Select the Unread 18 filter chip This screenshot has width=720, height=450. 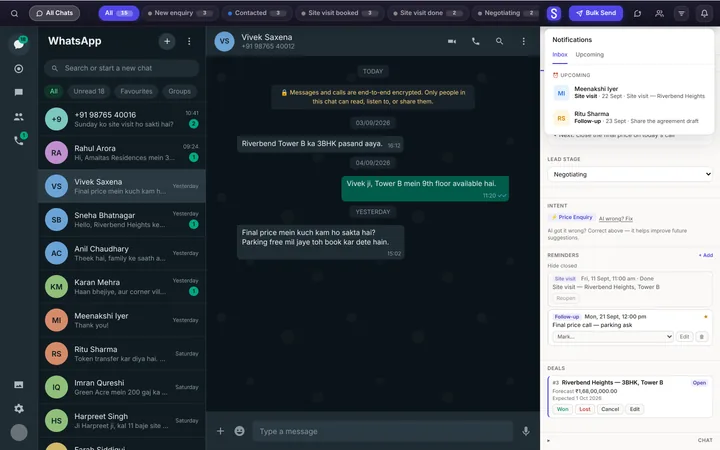coord(89,91)
